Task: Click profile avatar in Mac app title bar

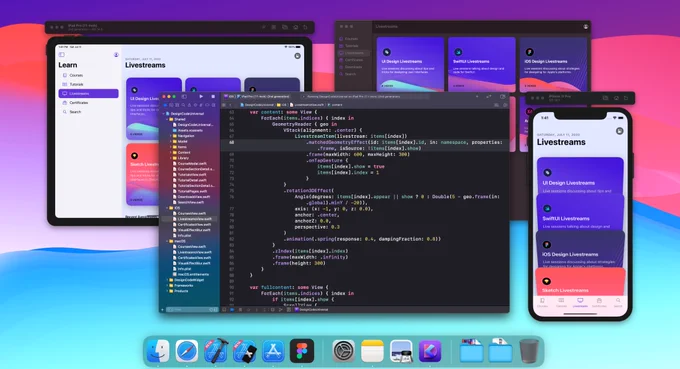Action: pos(586,27)
